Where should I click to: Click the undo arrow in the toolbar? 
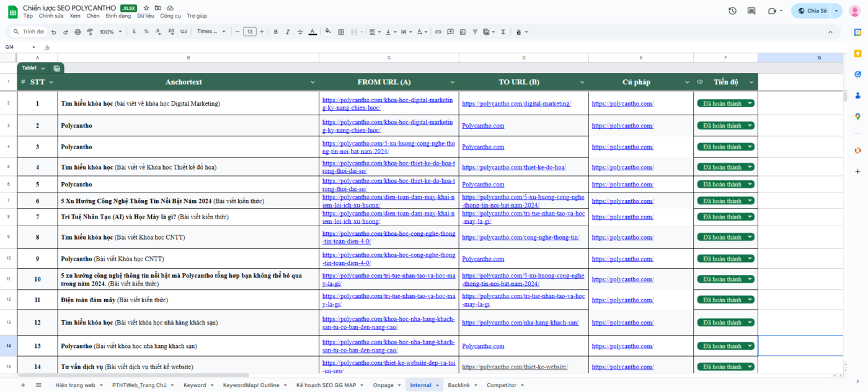click(54, 32)
